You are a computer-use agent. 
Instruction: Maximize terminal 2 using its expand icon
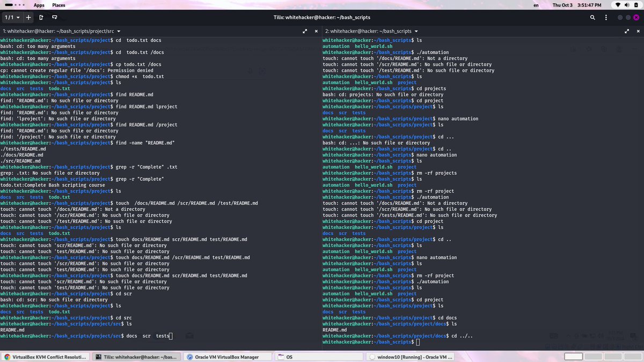[x=627, y=31]
